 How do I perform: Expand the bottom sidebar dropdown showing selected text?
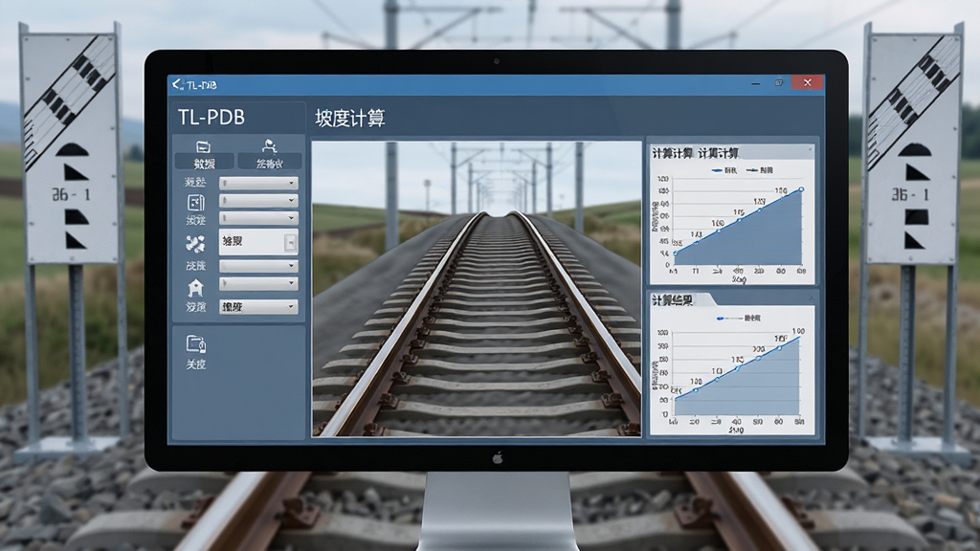click(x=258, y=307)
